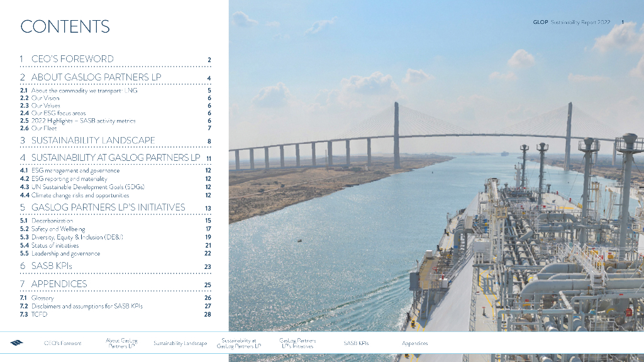This screenshot has height=362, width=644.
Task: Jump to 4 SUSTAINABILITY AT GASLOG PARTNERS LP
Action: click(x=116, y=158)
